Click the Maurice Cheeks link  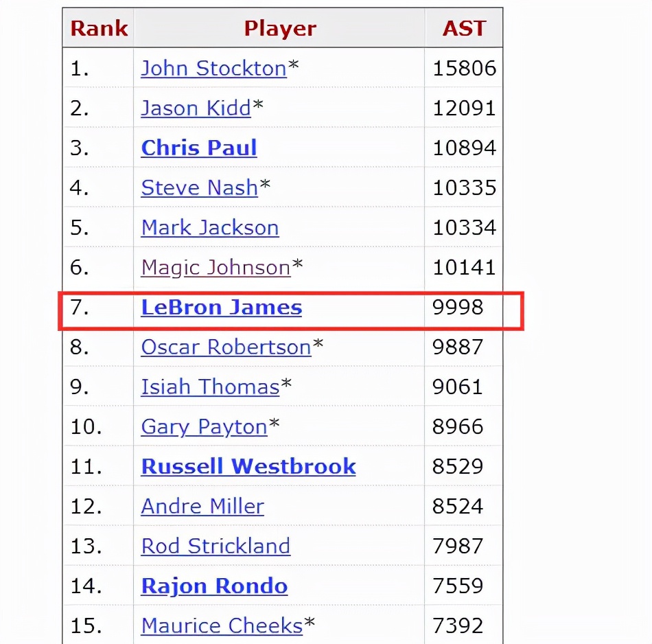pos(222,625)
